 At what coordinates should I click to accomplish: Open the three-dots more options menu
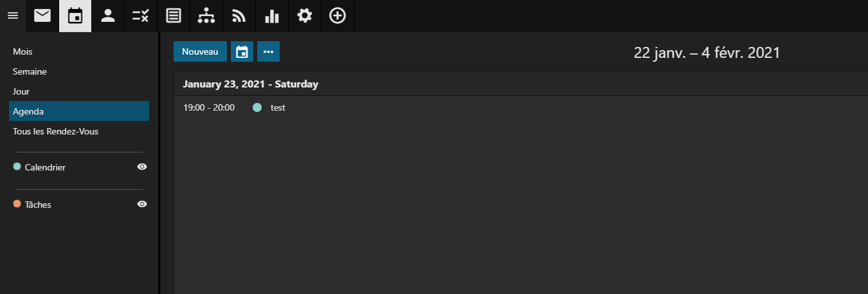[x=268, y=52]
